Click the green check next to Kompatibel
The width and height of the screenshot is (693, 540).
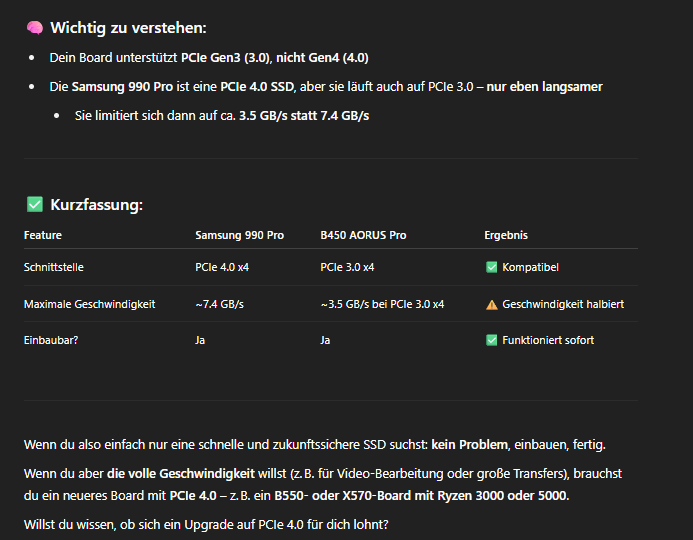[491, 267]
